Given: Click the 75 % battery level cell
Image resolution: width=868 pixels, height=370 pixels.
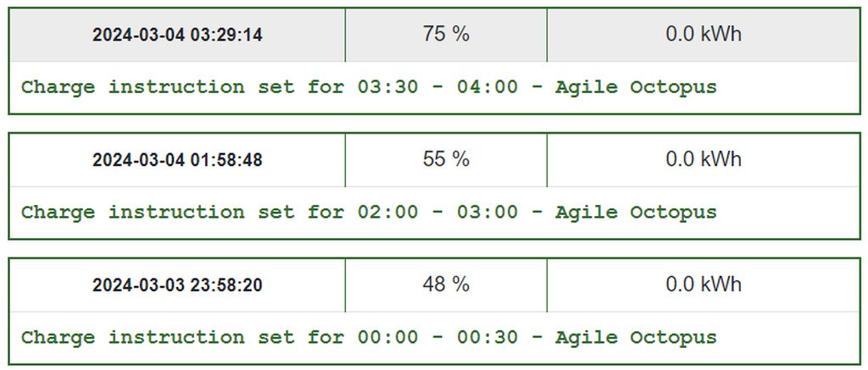Looking at the screenshot, I should pyautogui.click(x=446, y=35).
